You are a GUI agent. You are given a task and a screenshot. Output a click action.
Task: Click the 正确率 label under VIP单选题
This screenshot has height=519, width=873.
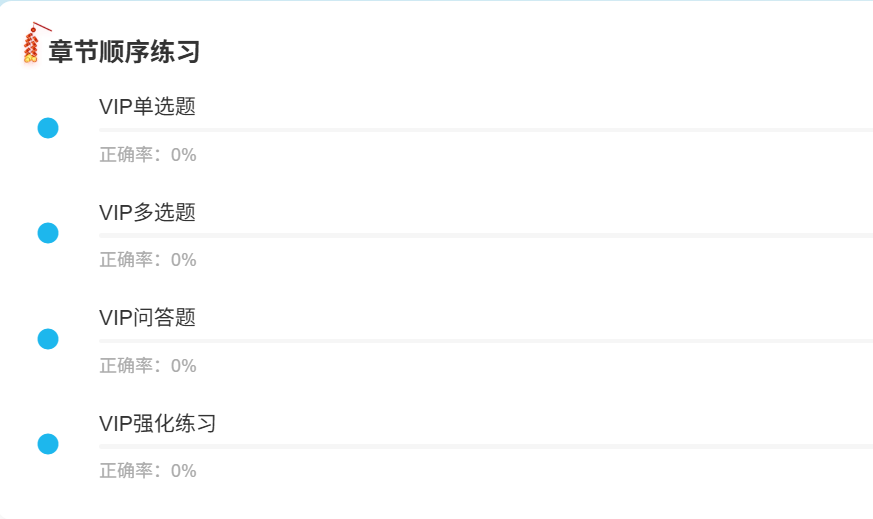pos(128,155)
